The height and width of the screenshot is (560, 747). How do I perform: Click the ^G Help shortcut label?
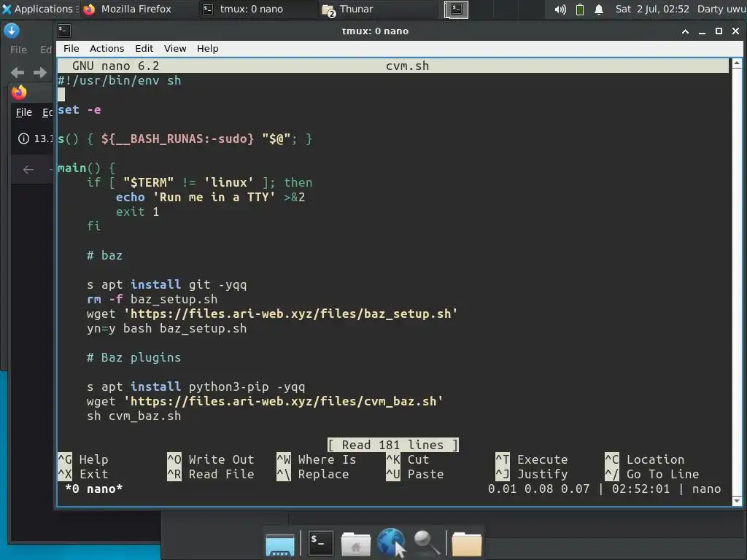coord(83,459)
